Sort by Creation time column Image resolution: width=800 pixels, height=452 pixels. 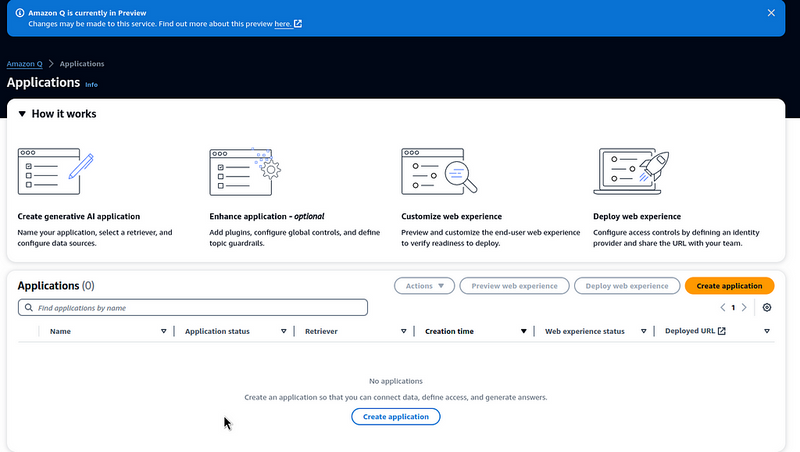pos(523,331)
